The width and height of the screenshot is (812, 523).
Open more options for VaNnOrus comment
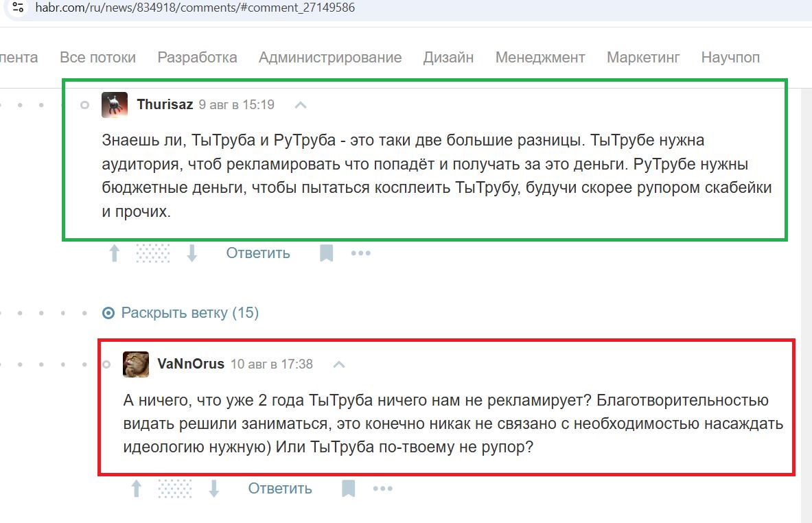(383, 488)
